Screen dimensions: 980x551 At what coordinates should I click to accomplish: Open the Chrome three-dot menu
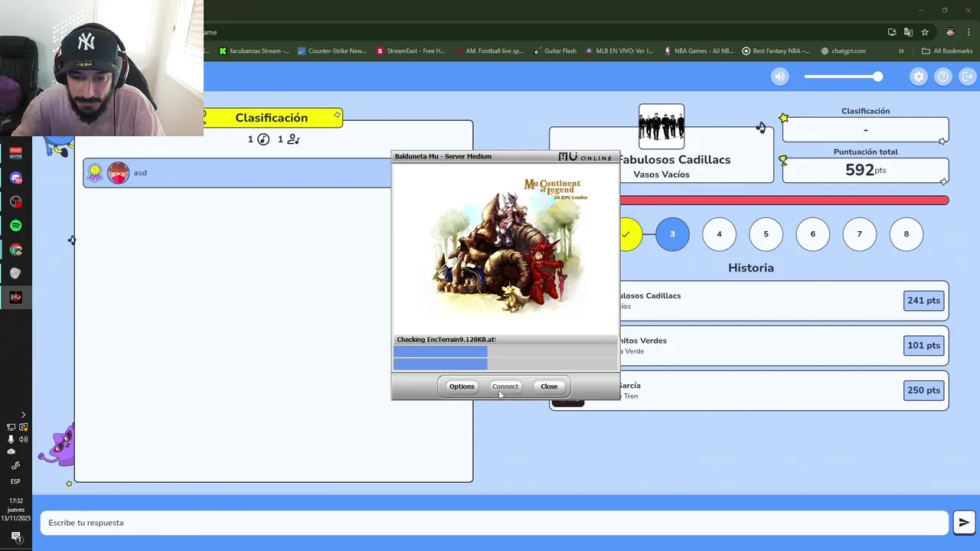pos(970,32)
